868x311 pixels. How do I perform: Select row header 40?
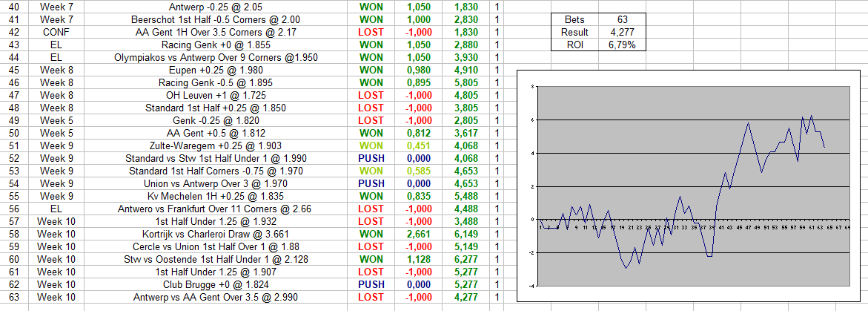pyautogui.click(x=14, y=7)
